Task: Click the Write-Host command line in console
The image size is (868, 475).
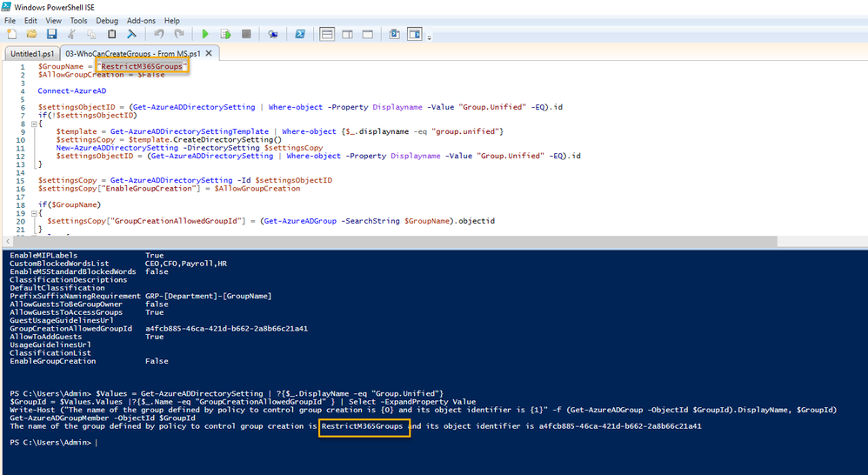Action: tap(423, 410)
